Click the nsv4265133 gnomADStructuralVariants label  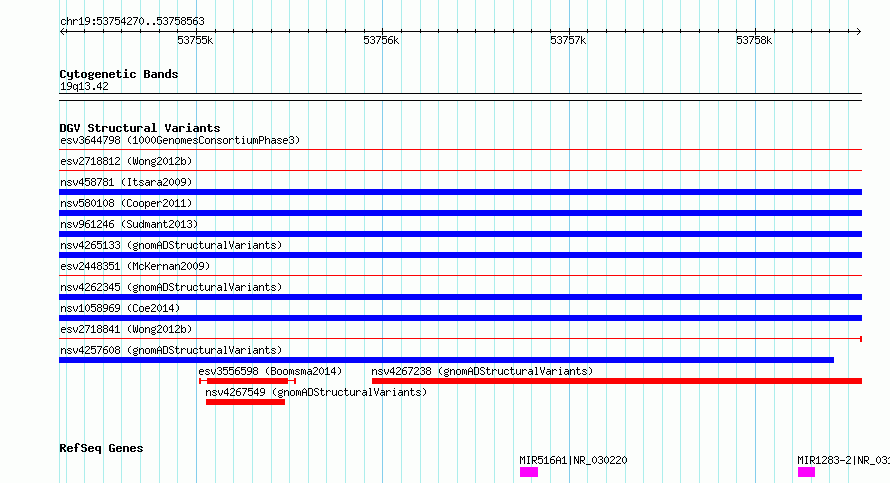171,245
